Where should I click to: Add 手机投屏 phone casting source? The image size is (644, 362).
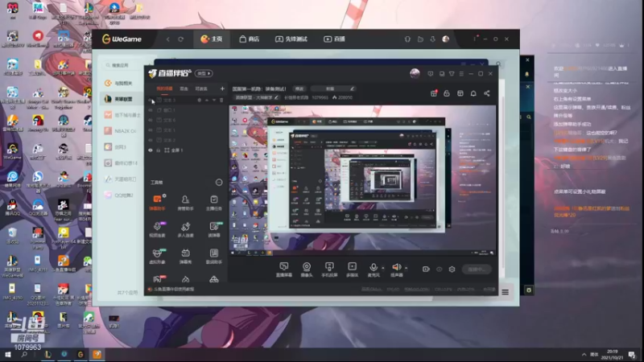(329, 269)
